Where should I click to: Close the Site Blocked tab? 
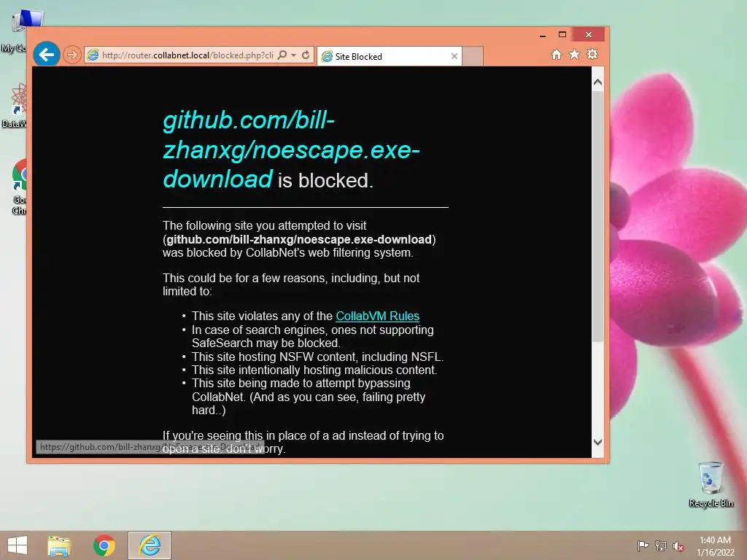click(454, 56)
